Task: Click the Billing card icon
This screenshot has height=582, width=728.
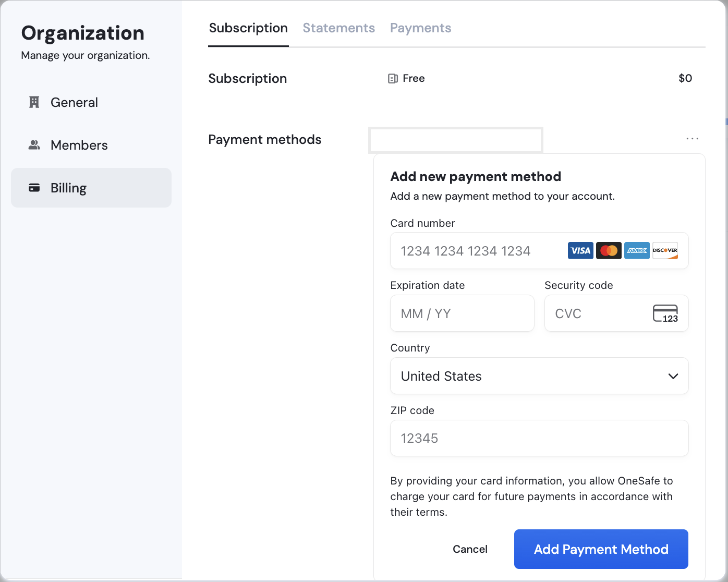Action: 34,188
